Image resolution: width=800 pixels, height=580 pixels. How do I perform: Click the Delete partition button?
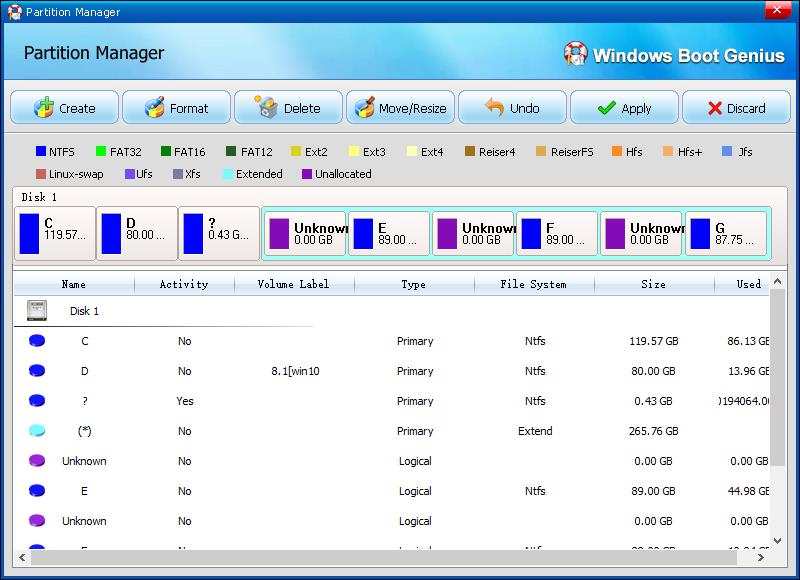(x=288, y=108)
